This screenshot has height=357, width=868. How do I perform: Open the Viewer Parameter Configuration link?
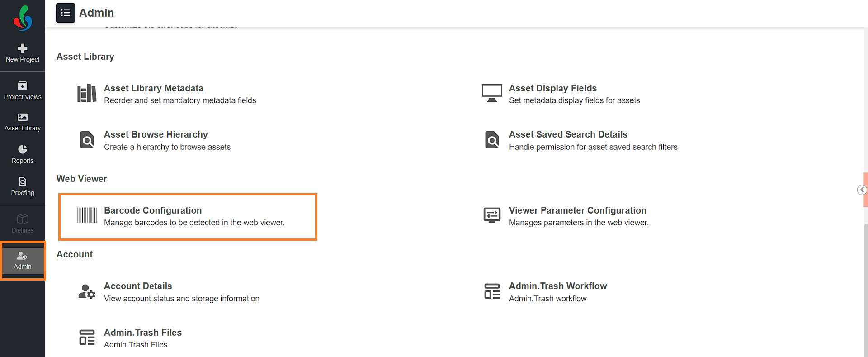click(x=577, y=210)
